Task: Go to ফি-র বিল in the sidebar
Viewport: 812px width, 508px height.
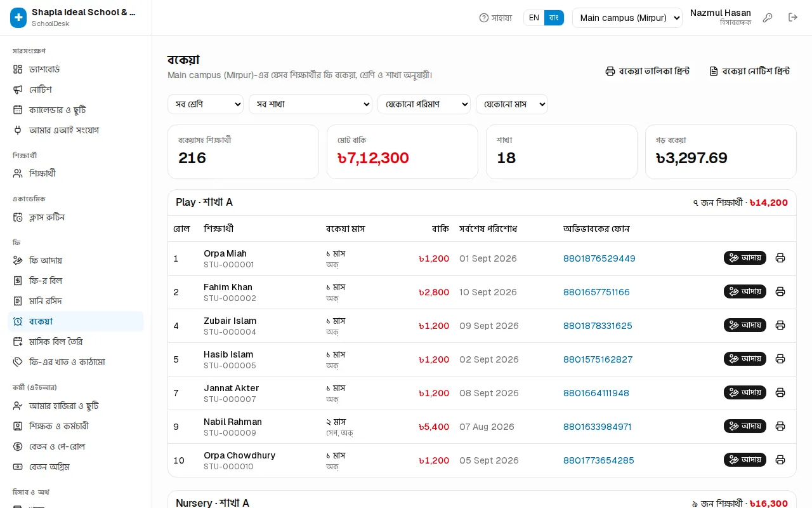Action: [75, 281]
